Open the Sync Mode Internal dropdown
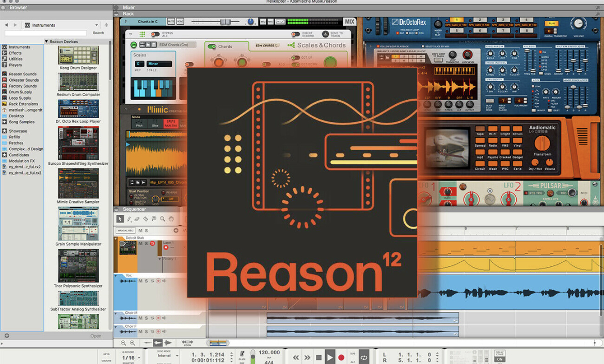604x364 pixels. pos(177,356)
